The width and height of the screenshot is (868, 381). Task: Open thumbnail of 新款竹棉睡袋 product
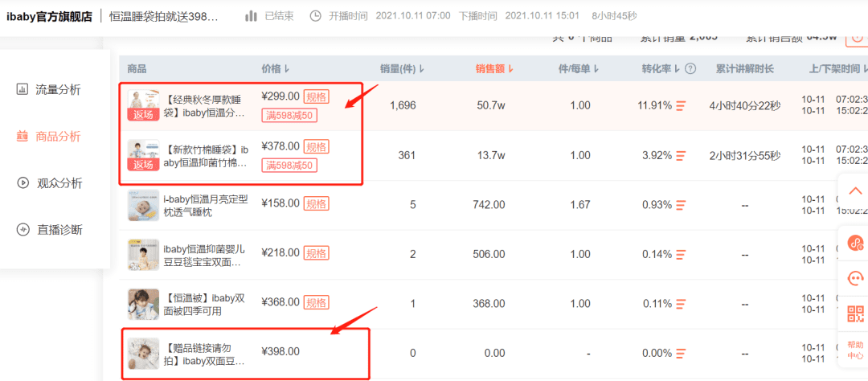[x=143, y=156]
